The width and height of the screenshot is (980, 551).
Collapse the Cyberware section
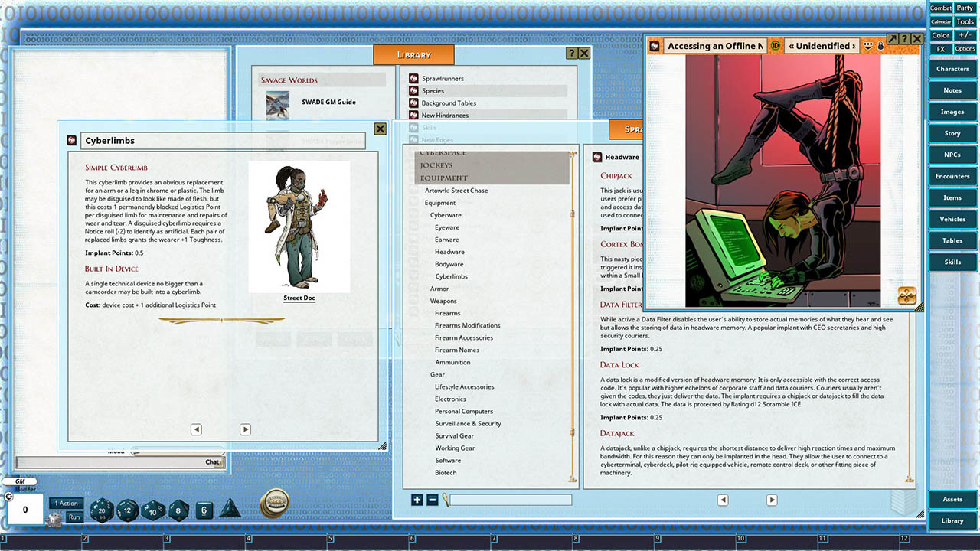pos(445,215)
